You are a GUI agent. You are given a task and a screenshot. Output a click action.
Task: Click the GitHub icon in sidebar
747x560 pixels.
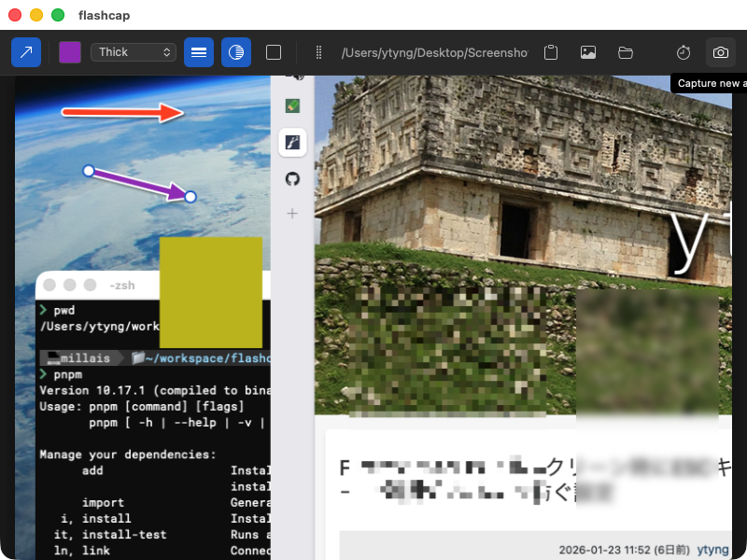[x=292, y=178]
